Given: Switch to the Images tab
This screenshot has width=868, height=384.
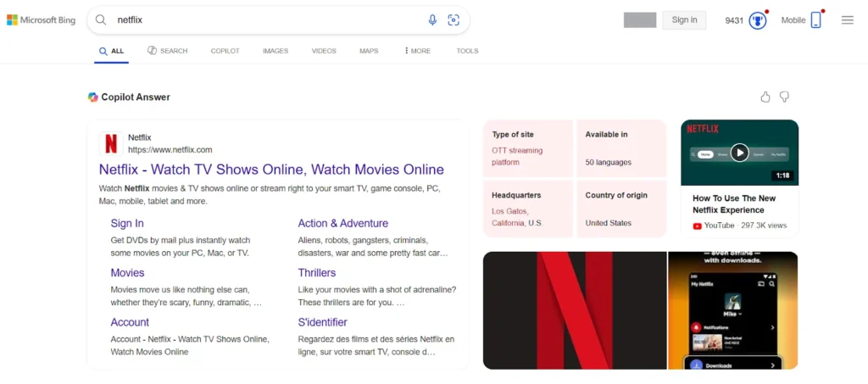Looking at the screenshot, I should coord(275,51).
